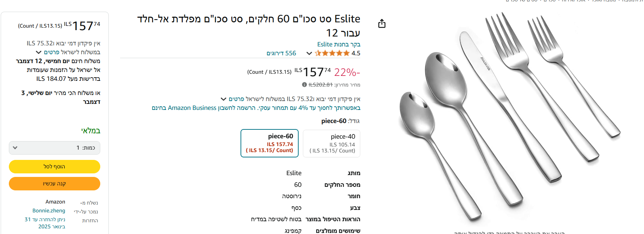Click the yellow Add to Cart button
Image resolution: width=644 pixels, height=234 pixels.
[55, 167]
